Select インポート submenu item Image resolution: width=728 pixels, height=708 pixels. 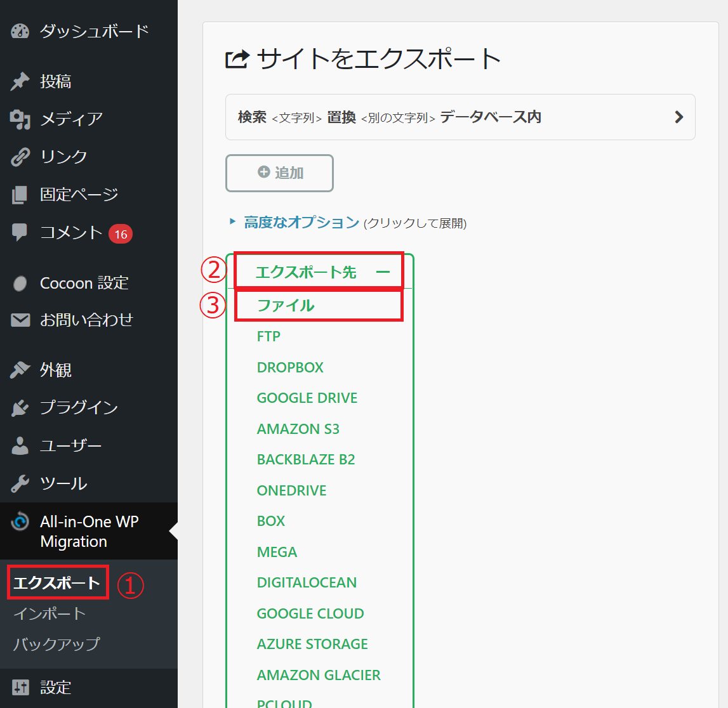coord(50,613)
